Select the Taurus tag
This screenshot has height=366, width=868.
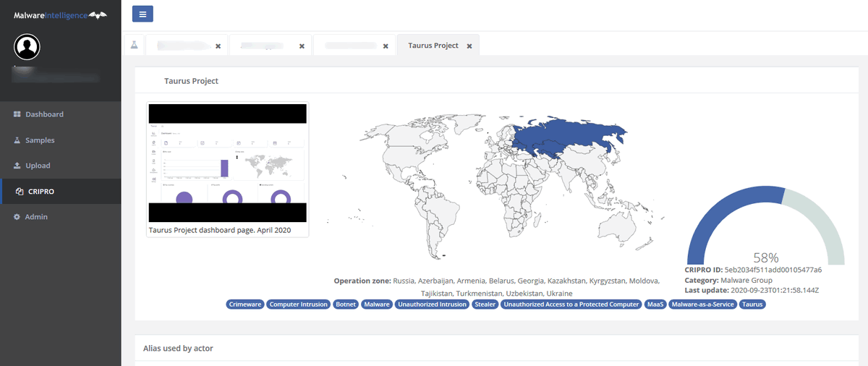pos(753,305)
